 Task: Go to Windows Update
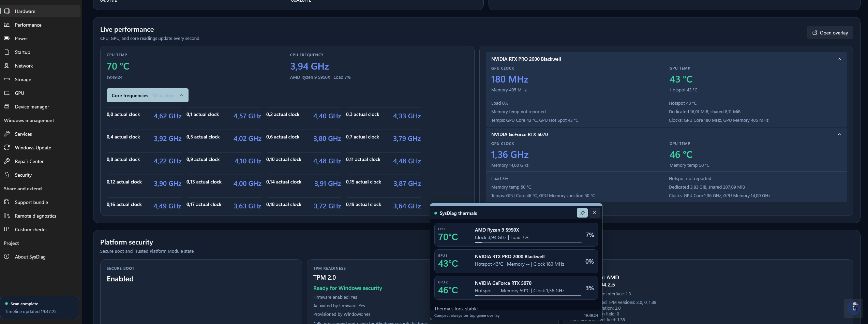pyautogui.click(x=41, y=147)
